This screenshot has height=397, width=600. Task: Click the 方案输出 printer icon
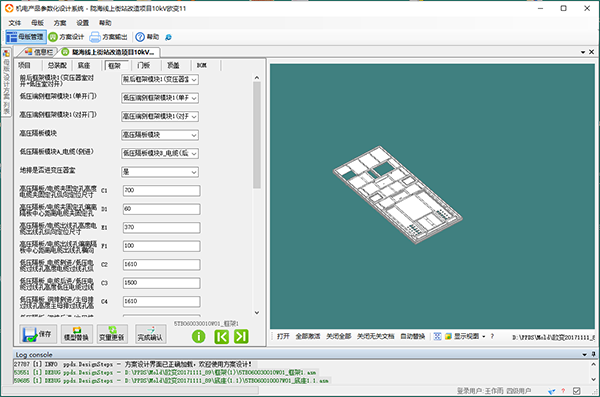pos(95,37)
